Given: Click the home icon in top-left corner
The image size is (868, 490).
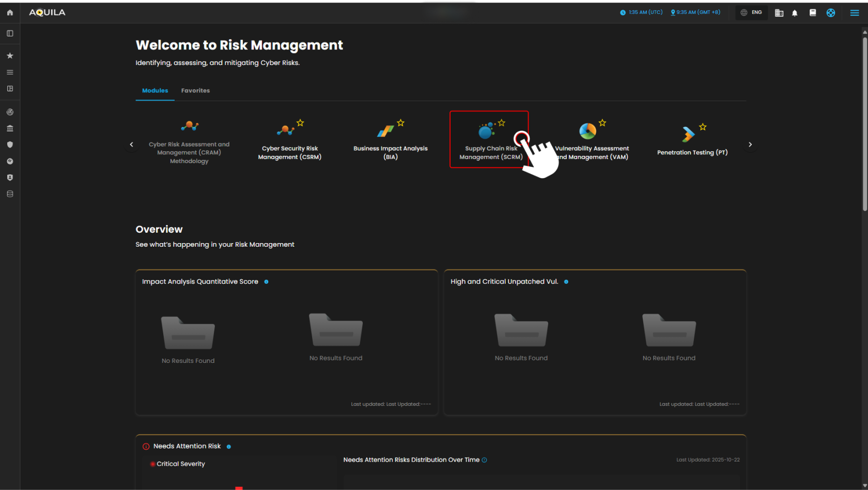Looking at the screenshot, I should pyautogui.click(x=10, y=12).
